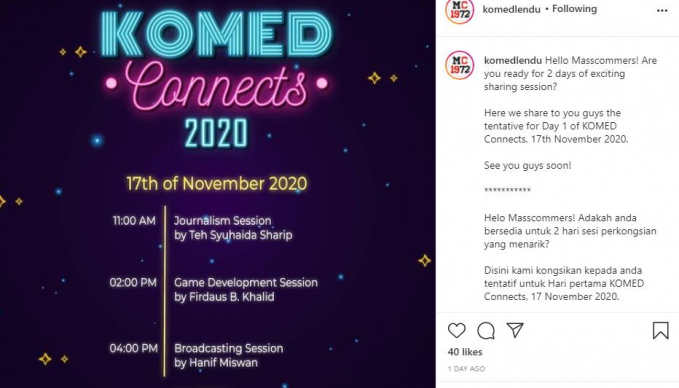Click the KOMED Connects 2020 poster image
The image size is (679, 388).
coord(217,194)
